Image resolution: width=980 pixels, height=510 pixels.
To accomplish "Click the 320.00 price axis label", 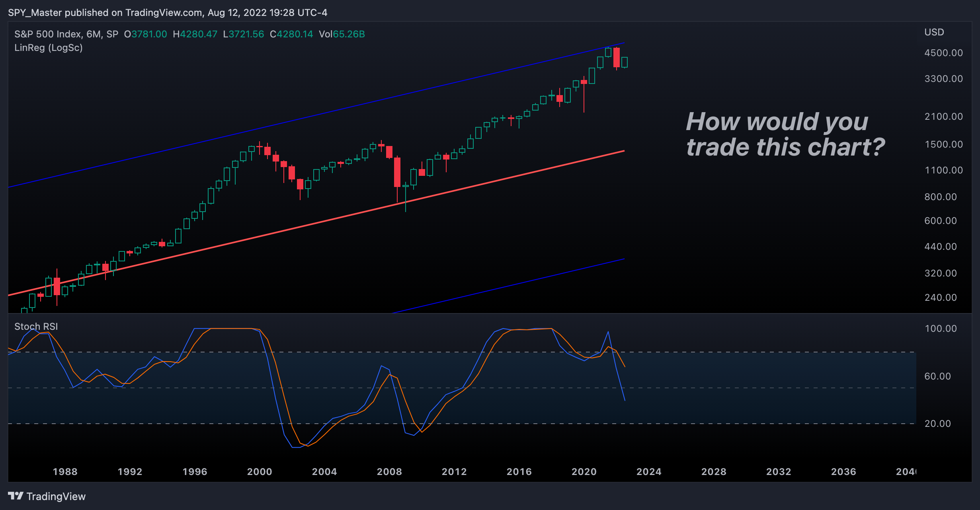I will [x=941, y=273].
